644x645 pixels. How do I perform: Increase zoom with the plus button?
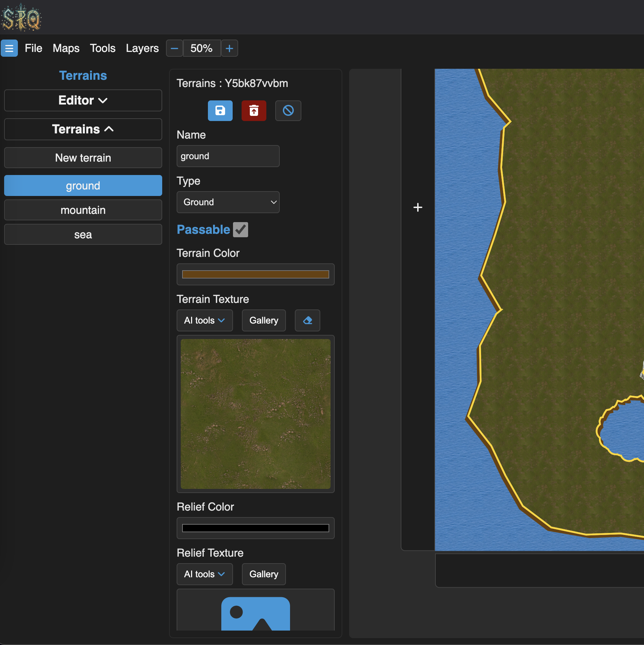[x=229, y=48]
